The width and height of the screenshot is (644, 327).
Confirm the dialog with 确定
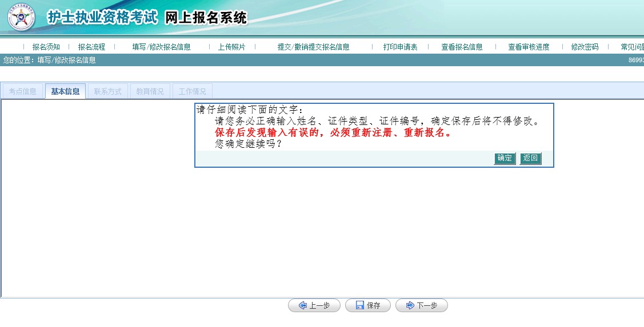click(505, 158)
